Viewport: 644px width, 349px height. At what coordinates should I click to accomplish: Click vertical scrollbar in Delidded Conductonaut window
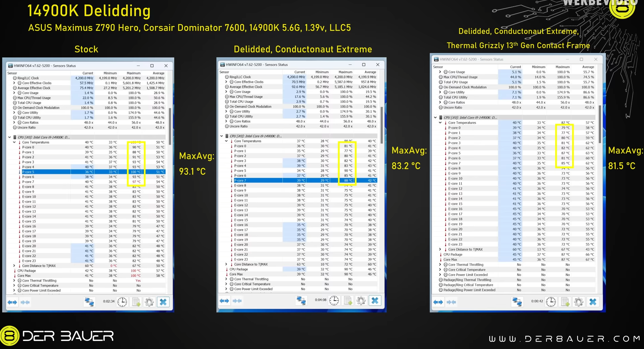click(382, 125)
